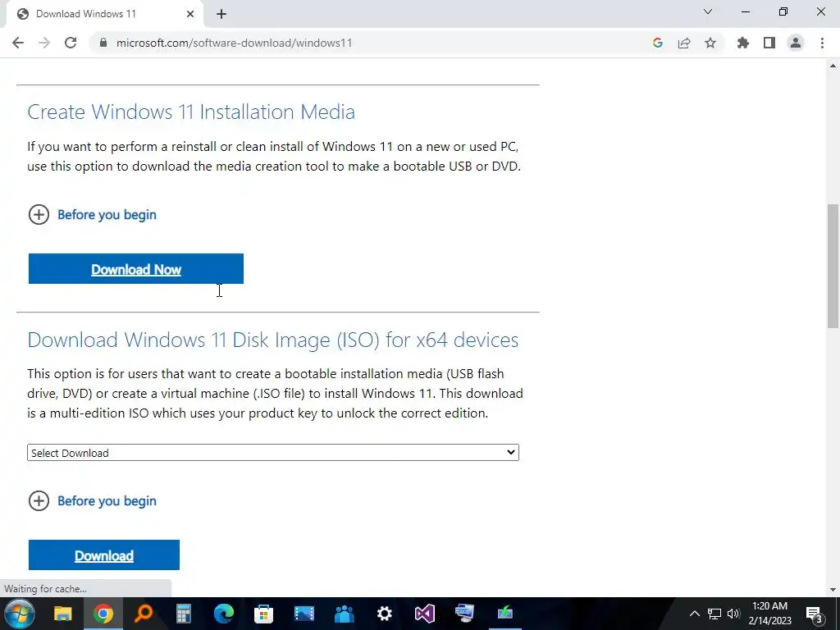
Task: Open the People app icon in taskbar
Action: point(344,614)
